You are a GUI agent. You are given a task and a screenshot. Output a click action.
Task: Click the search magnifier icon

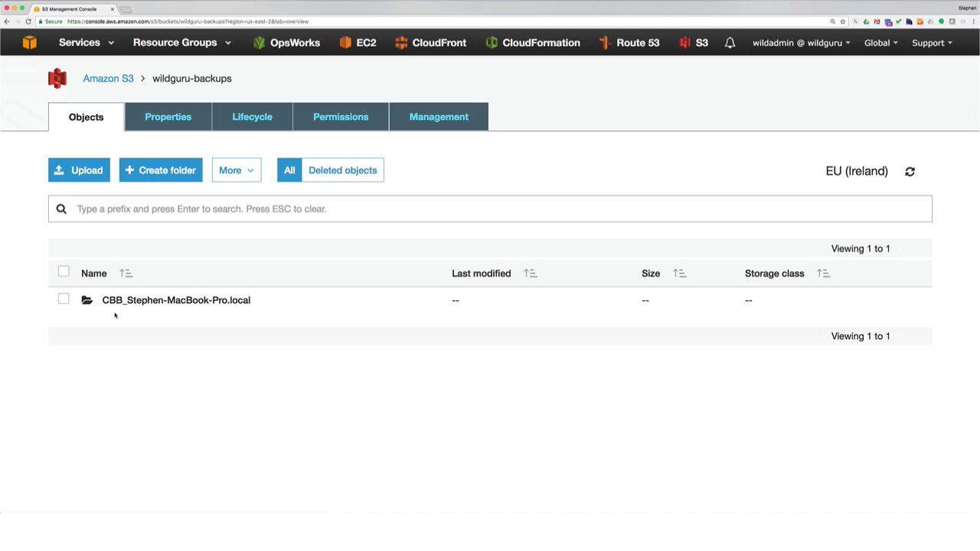point(61,209)
